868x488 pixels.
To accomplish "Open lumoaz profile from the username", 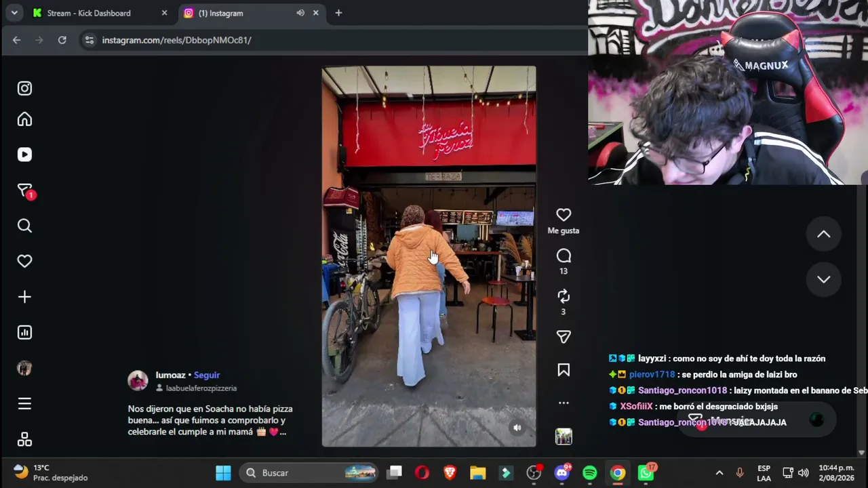I will [x=170, y=375].
